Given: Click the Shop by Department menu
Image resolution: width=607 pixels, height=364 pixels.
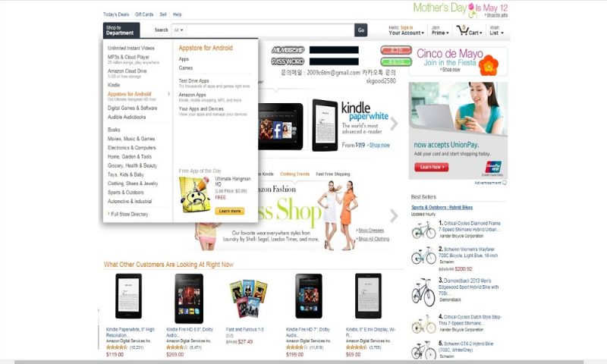Looking at the screenshot, I should coord(121,30).
